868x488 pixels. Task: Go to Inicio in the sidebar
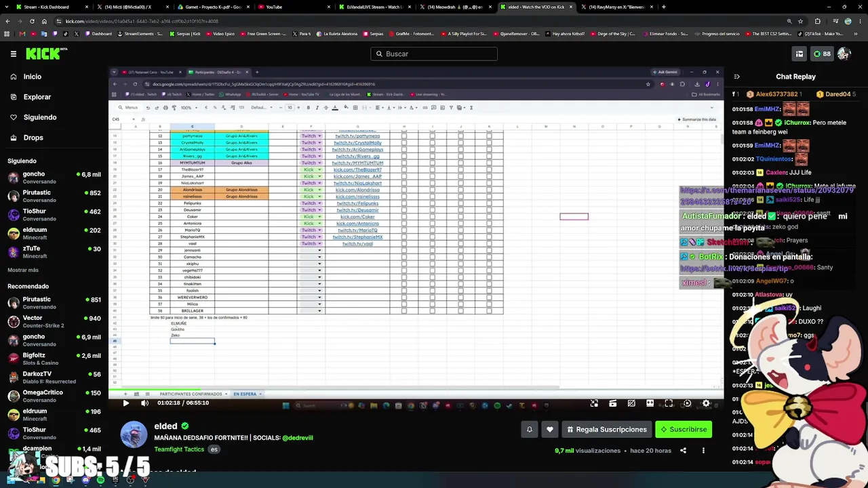pyautogui.click(x=33, y=77)
